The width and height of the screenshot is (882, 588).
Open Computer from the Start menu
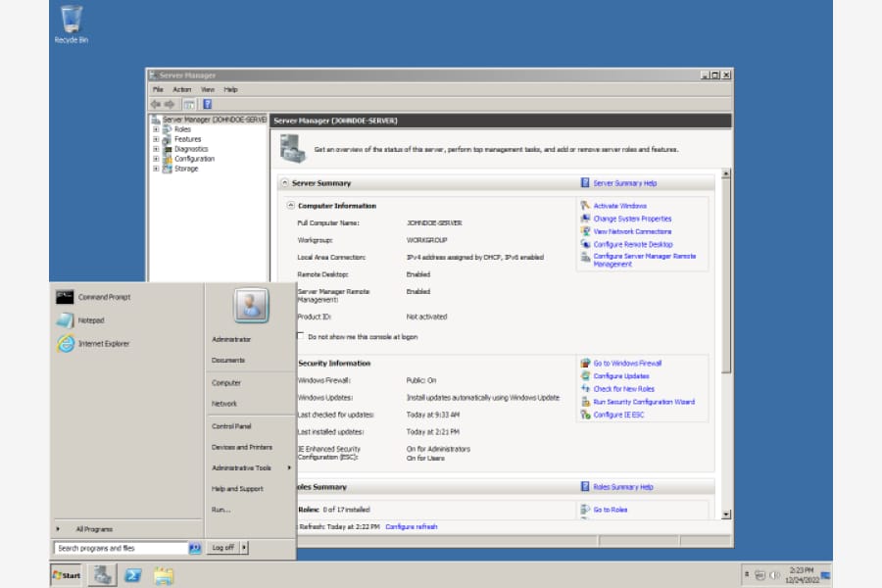point(226,382)
